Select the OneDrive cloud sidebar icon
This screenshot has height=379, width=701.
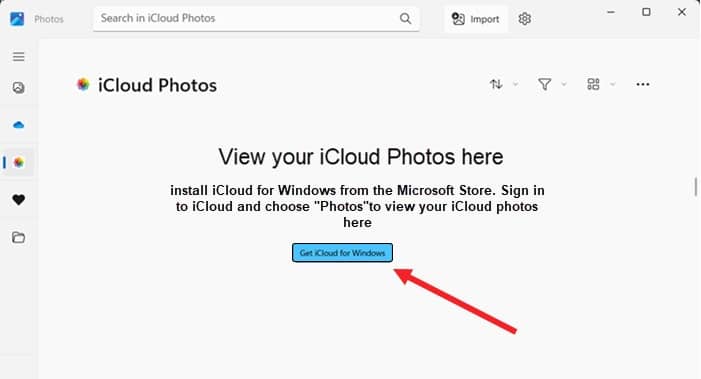[x=18, y=125]
